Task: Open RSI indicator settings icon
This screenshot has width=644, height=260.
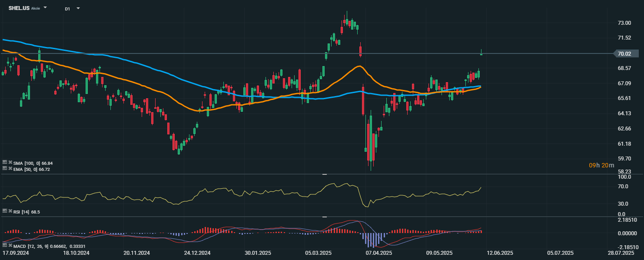Action: point(5,211)
